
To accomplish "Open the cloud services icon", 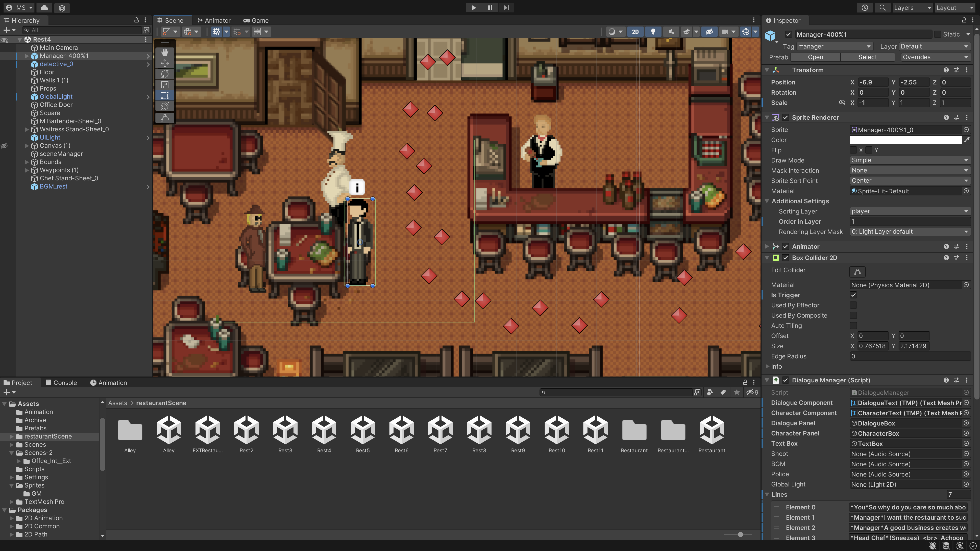I will [x=44, y=8].
